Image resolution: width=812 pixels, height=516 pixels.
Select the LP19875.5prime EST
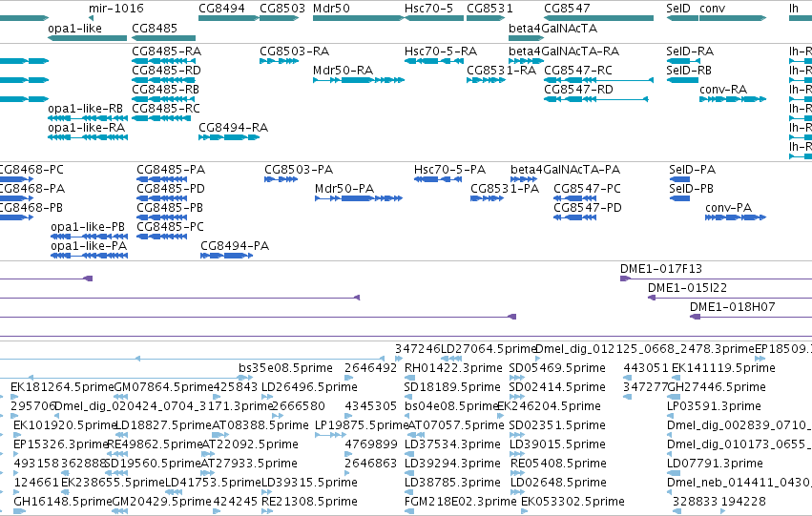(331, 435)
